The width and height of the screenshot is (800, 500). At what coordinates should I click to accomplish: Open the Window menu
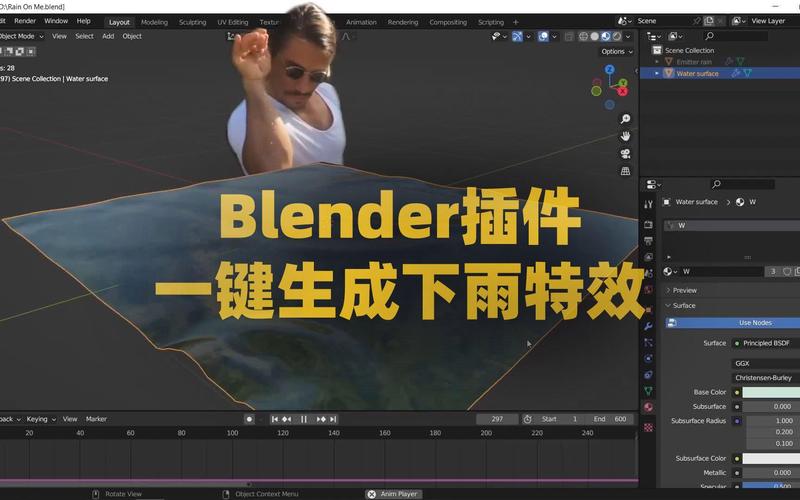[56, 21]
